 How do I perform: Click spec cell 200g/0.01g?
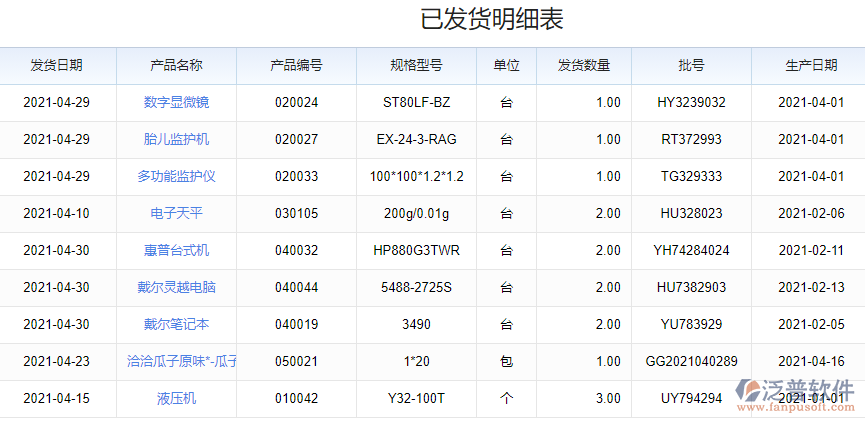tap(417, 213)
